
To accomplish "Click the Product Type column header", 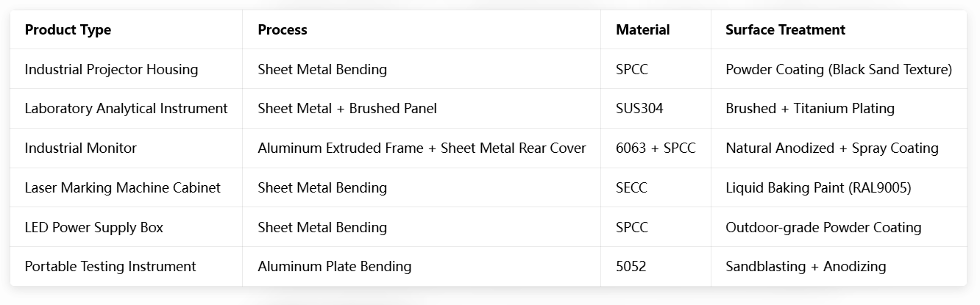I will [68, 30].
